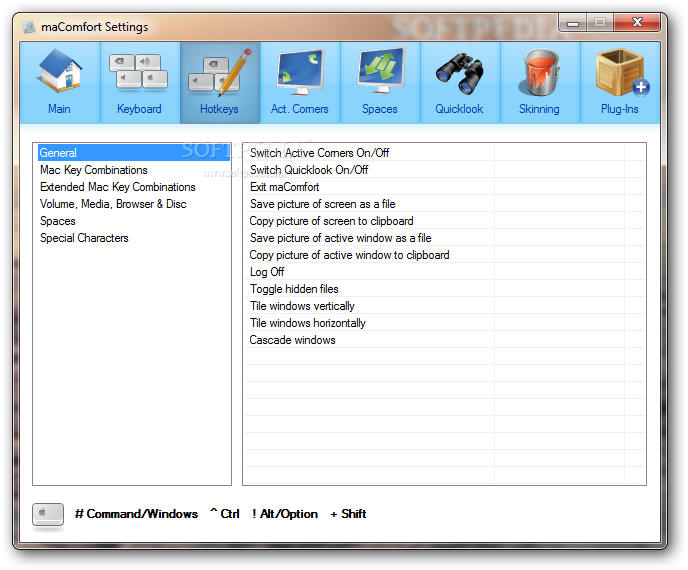Click the + Shift legend label
688x570 pixels.
(x=348, y=514)
